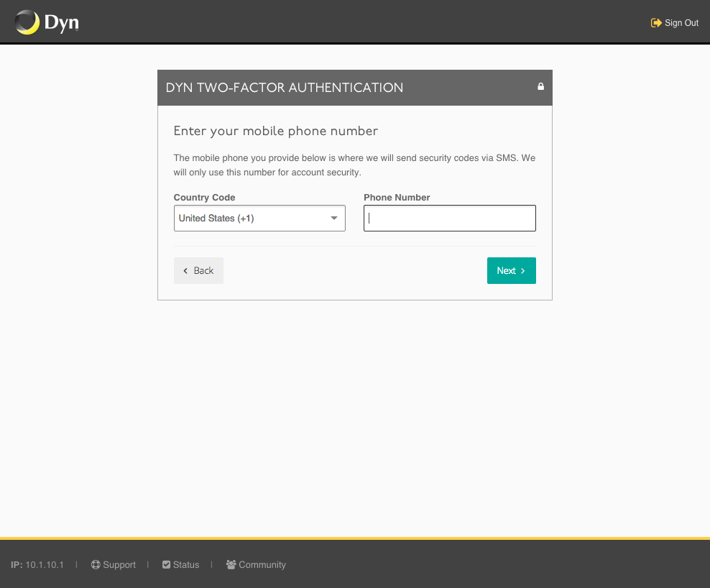Go Back to previous step
The height and width of the screenshot is (588, 710).
click(x=198, y=270)
